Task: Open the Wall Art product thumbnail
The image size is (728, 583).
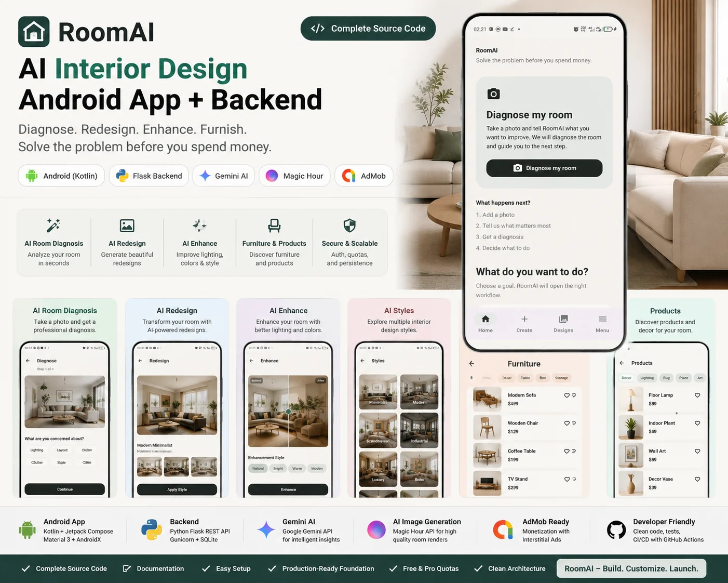Action: click(631, 455)
